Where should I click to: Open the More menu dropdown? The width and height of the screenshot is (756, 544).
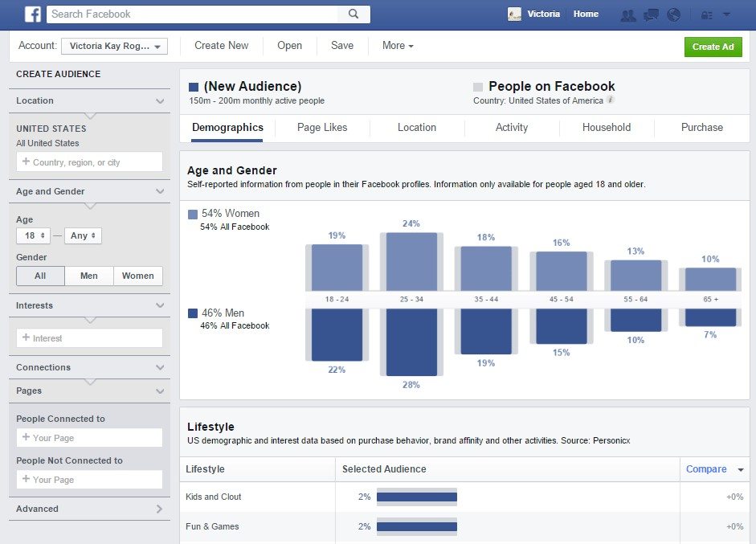pos(398,45)
